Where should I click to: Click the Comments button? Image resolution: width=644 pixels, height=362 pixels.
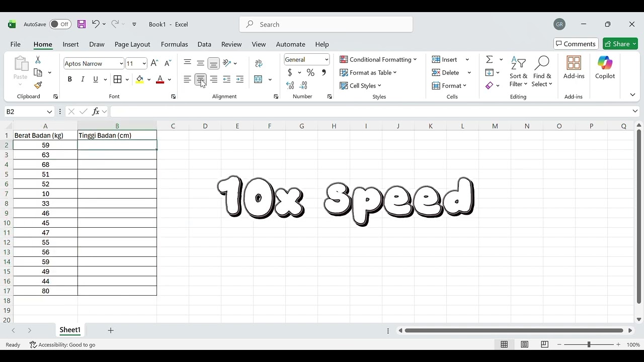[576, 44]
